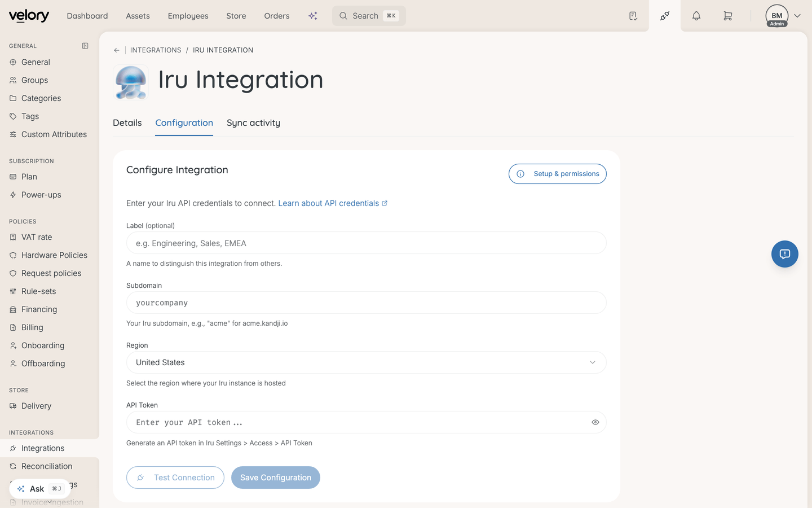Focus the Subdomain input field
This screenshot has height=508, width=812.
click(x=367, y=303)
